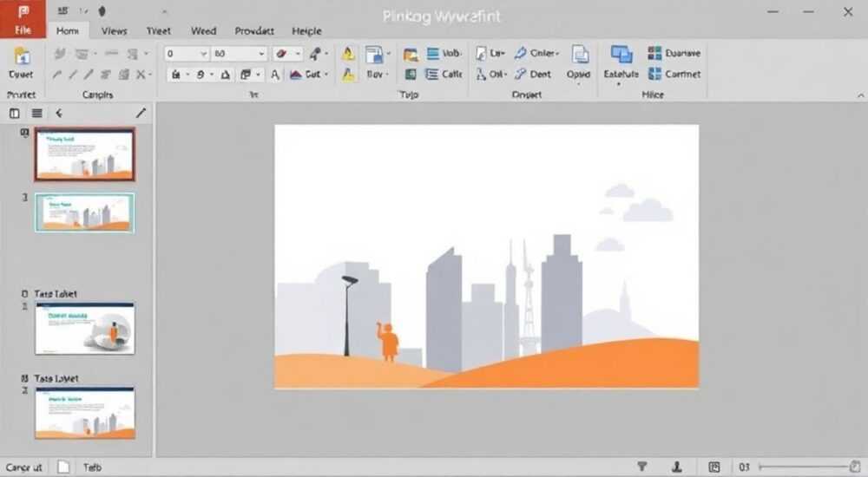Screen dimensions: 868x477
Task: Open the Cinler dropdown
Action: point(537,54)
